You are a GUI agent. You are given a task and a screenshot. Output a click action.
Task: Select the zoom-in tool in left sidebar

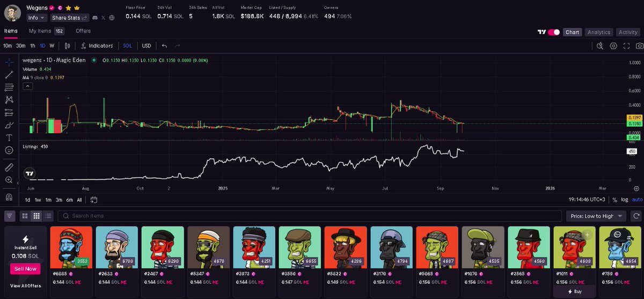pos(9,180)
